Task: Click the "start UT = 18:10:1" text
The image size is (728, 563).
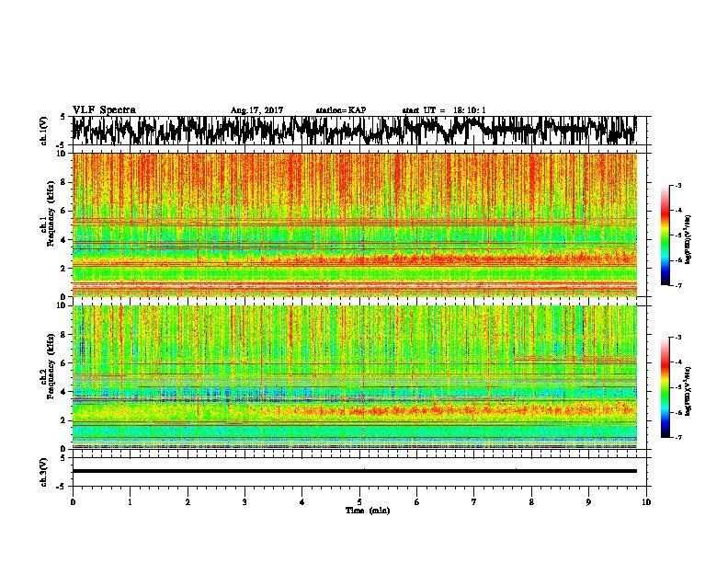Action: (444, 110)
